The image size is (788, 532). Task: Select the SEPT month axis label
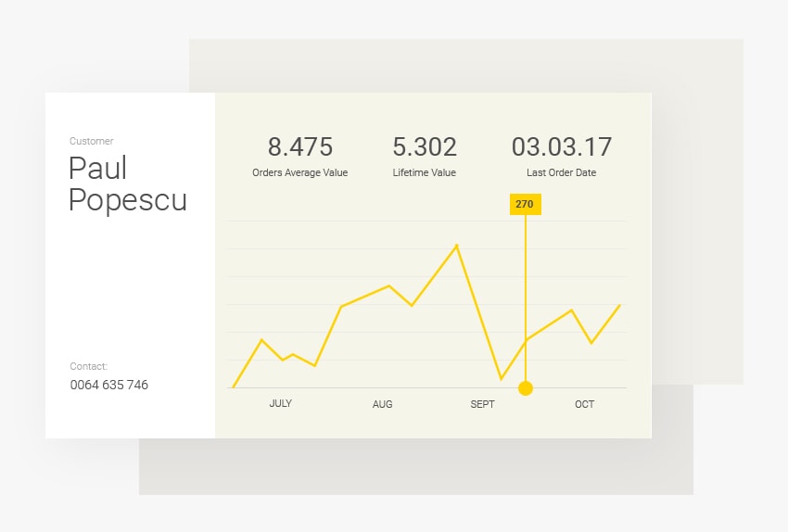pyautogui.click(x=482, y=404)
